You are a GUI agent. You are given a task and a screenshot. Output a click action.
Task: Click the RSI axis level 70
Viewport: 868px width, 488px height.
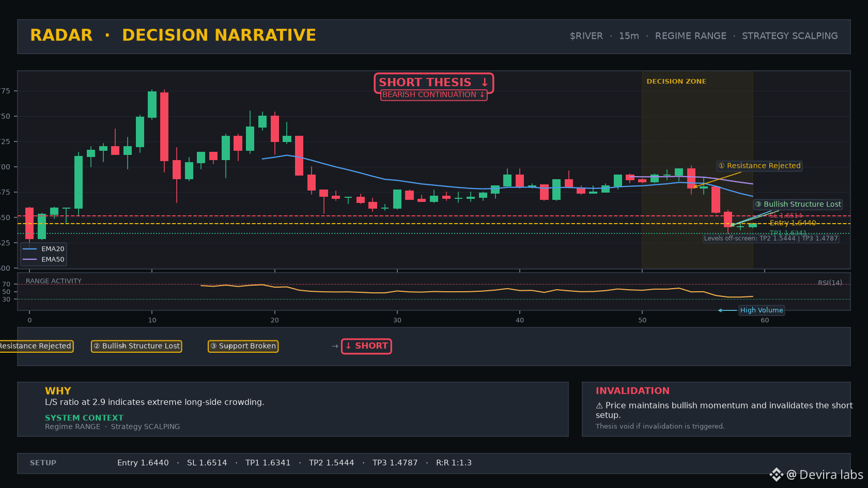click(x=6, y=284)
